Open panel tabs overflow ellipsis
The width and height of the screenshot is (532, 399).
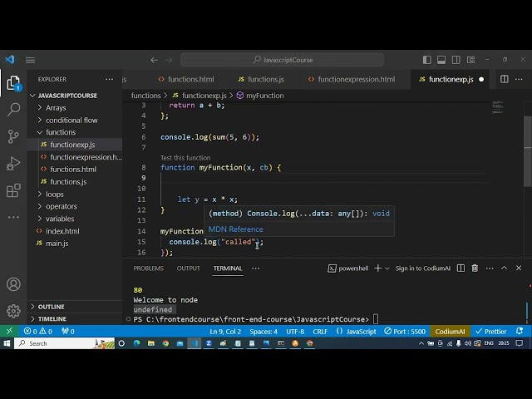(256, 268)
